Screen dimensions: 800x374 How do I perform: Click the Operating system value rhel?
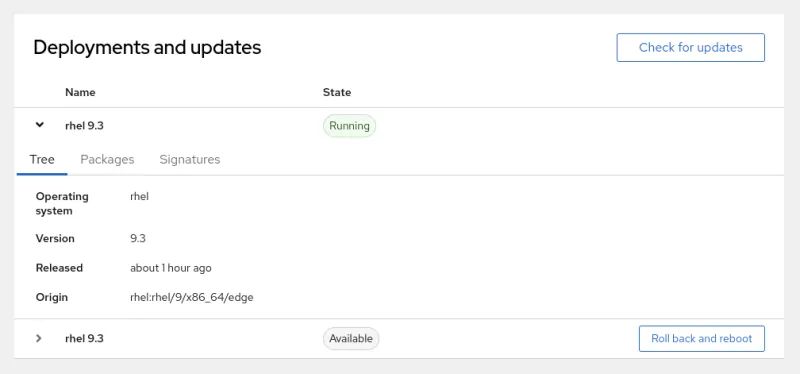(x=139, y=196)
